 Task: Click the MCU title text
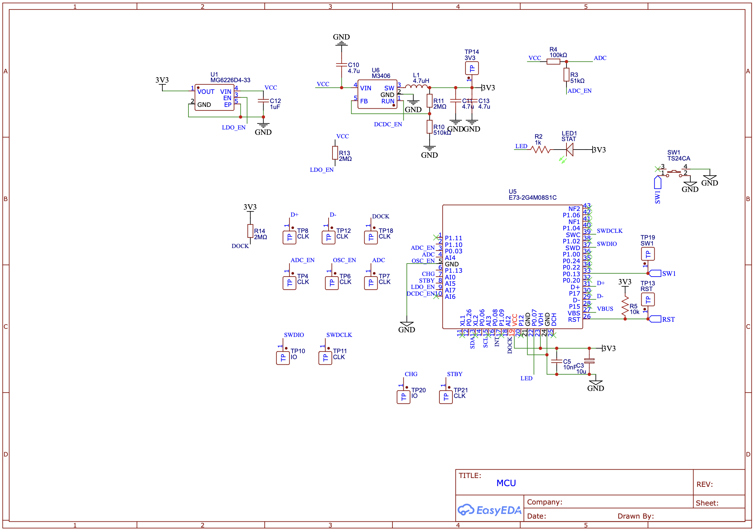click(x=506, y=483)
